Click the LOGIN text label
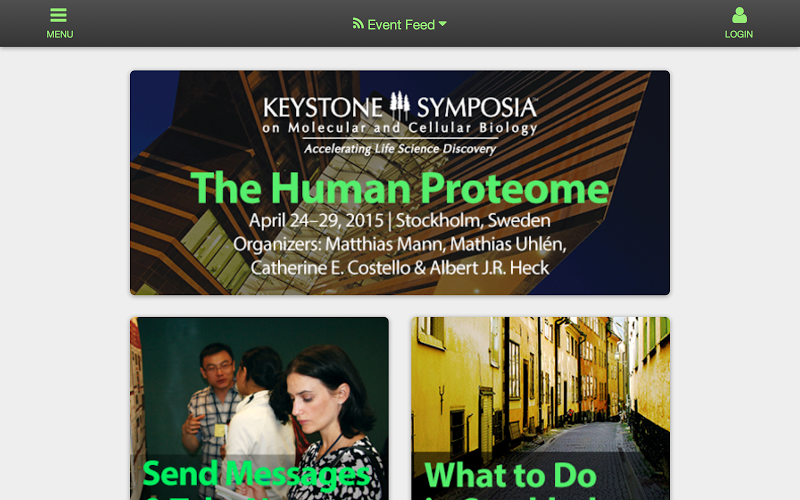The height and width of the screenshot is (500, 800). click(739, 35)
